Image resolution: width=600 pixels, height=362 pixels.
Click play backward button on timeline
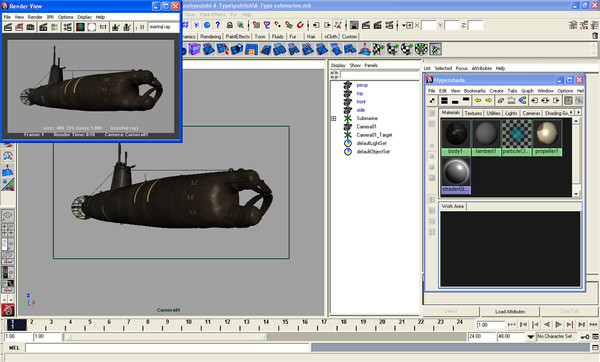point(547,324)
